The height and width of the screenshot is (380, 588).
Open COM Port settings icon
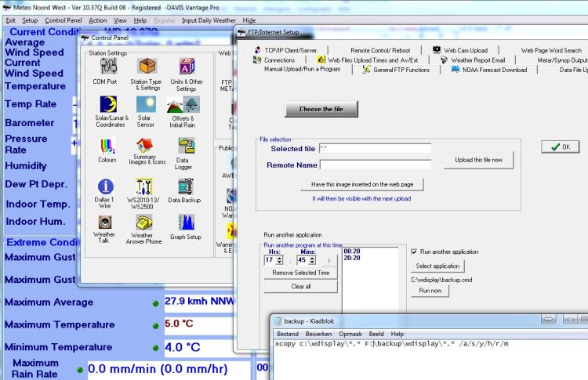108,67
